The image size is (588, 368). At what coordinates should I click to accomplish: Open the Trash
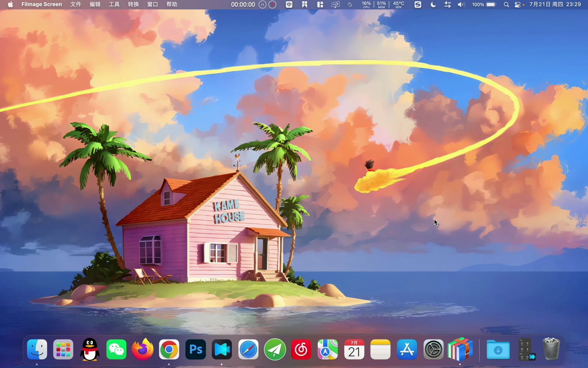(551, 349)
